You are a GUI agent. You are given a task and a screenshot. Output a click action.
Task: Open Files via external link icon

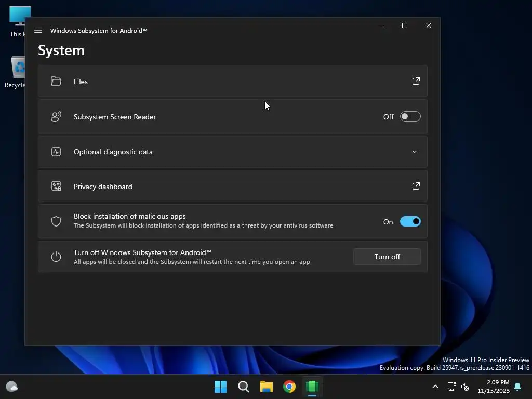click(x=416, y=81)
